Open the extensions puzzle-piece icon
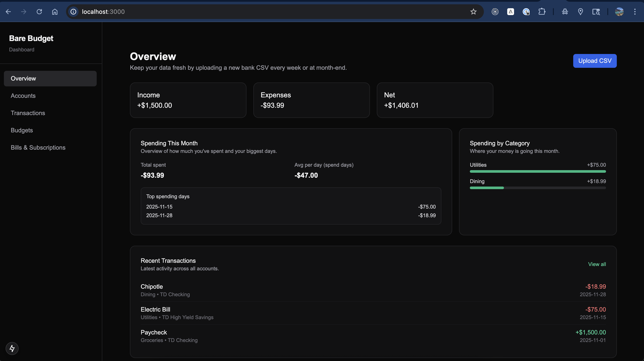Image resolution: width=644 pixels, height=361 pixels. (541, 11)
